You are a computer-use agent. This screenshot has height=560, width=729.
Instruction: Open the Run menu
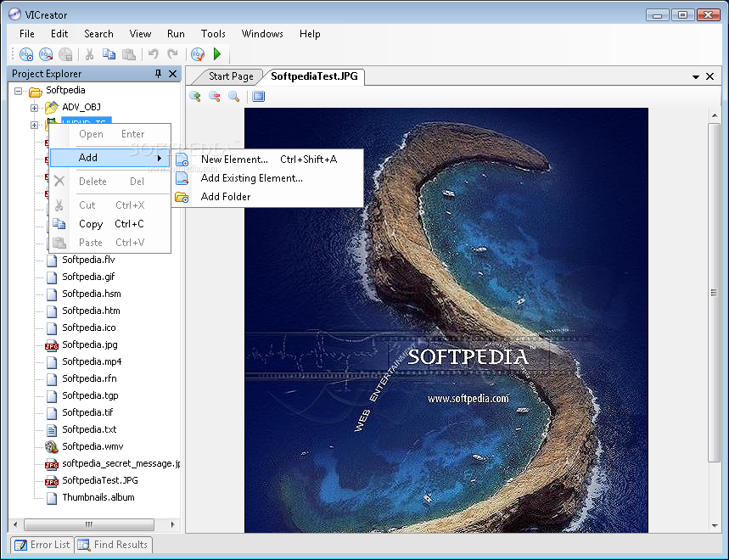click(176, 34)
